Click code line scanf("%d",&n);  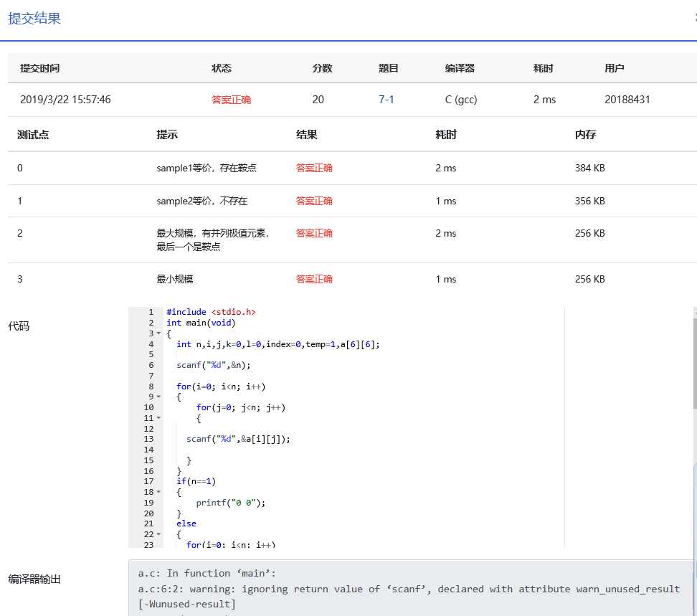point(214,365)
